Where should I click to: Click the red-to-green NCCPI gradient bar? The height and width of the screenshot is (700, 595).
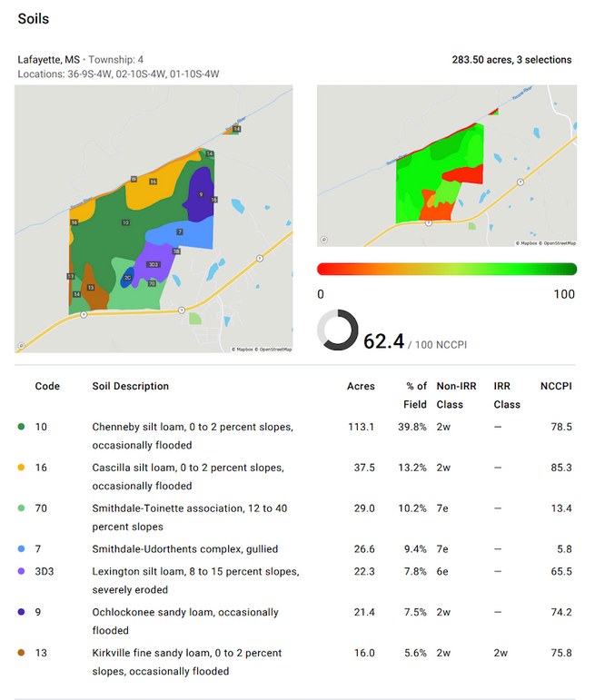pyautogui.click(x=446, y=269)
